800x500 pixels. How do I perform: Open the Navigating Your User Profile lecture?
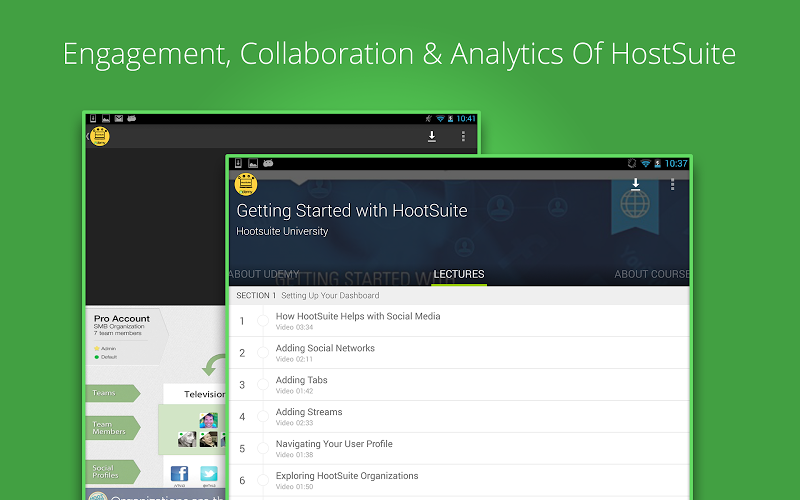click(x=459, y=448)
